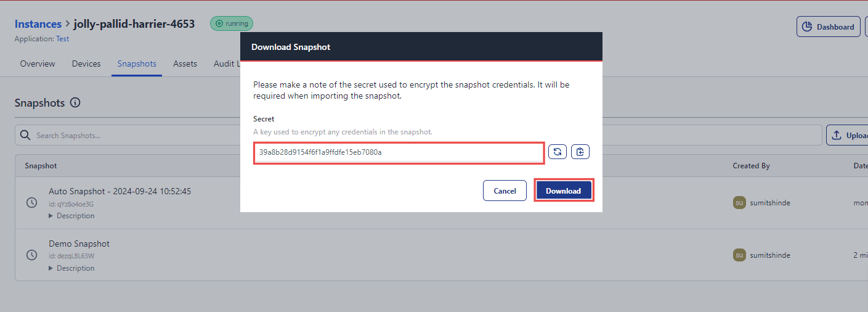Click the jolly-pallid-harrier-4653 instance name
This screenshot has width=868, height=312.
pos(134,24)
